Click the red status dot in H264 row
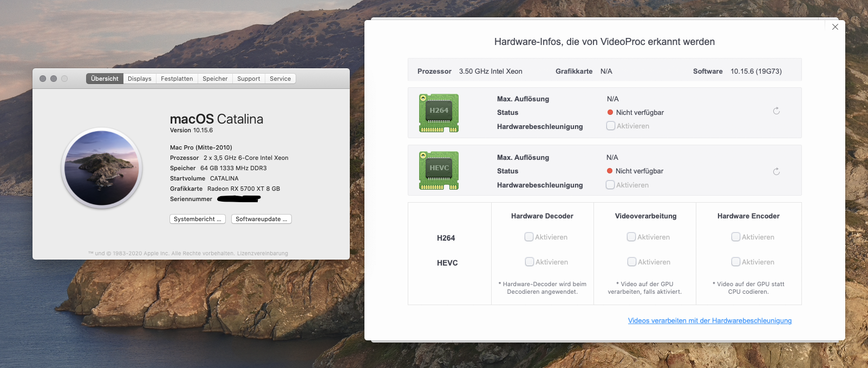868x368 pixels. coord(610,112)
